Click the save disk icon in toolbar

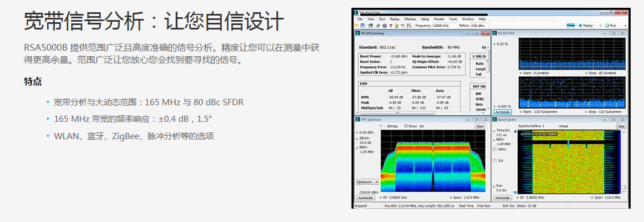point(363,26)
